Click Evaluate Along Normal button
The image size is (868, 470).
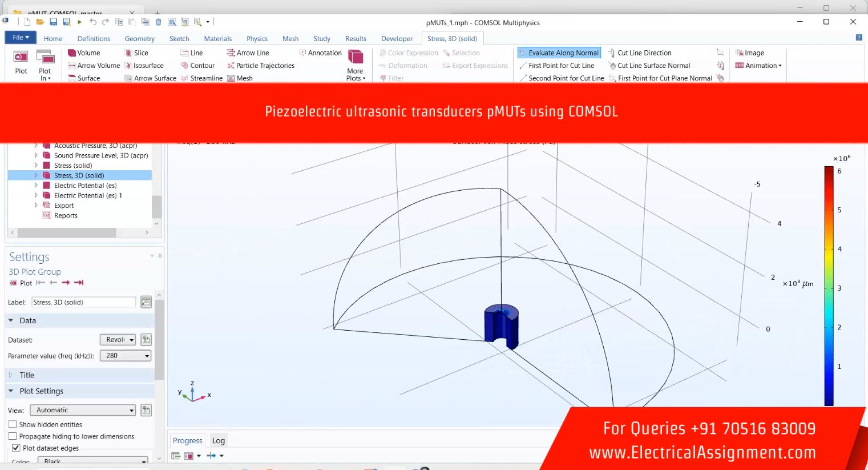click(x=559, y=53)
